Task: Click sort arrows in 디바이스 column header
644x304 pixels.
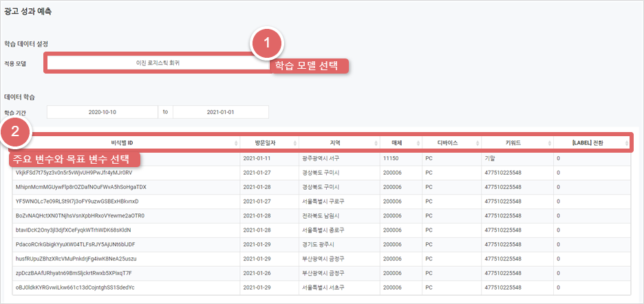Action: pyautogui.click(x=477, y=143)
